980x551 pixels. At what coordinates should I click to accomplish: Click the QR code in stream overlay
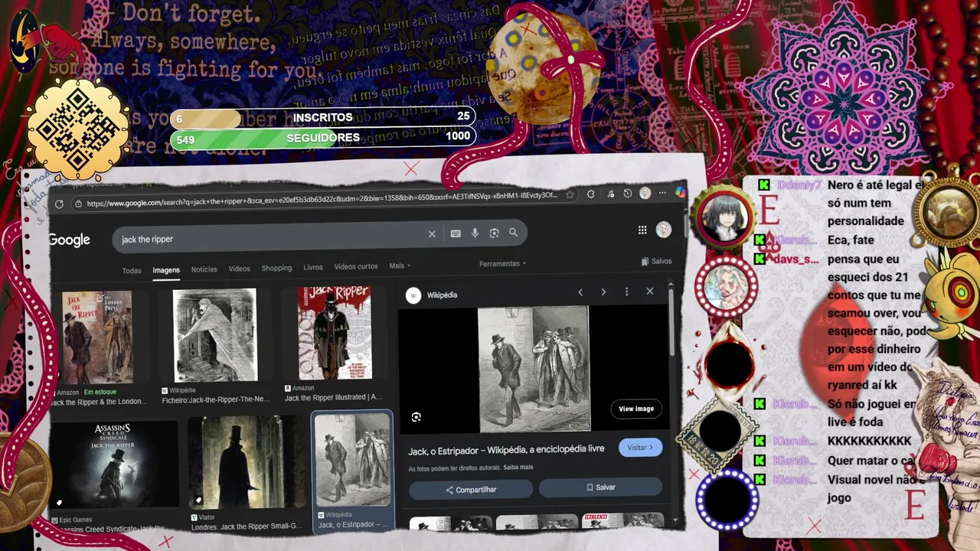tap(78, 130)
